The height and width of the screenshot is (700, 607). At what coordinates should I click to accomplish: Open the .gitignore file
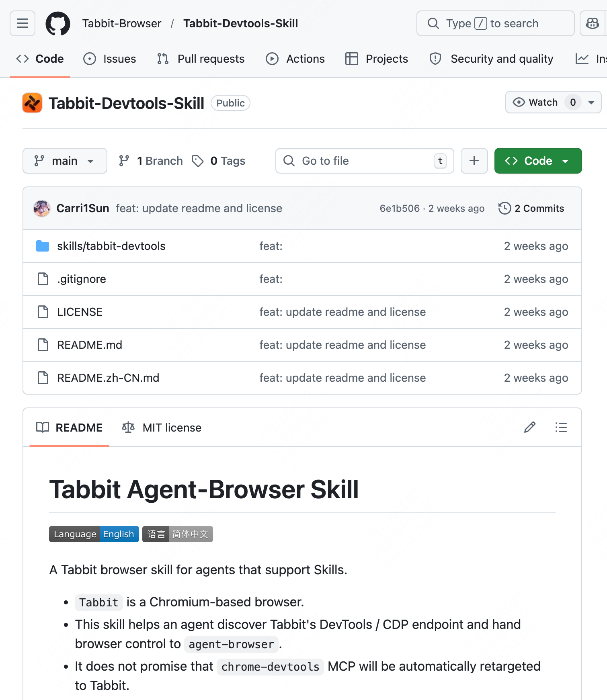82,279
